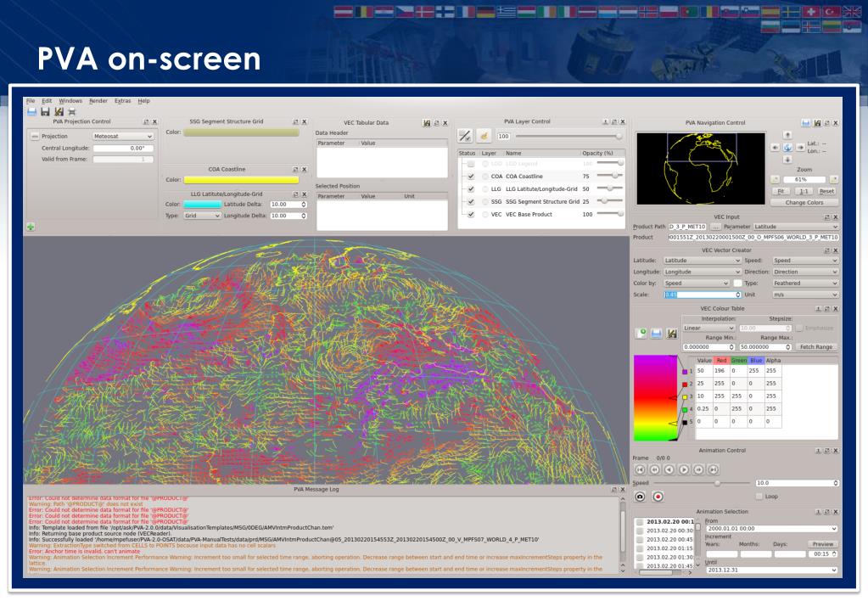The width and height of the screenshot is (868, 601).
Task: Step one frame forward in Animation Control
Action: pos(698,469)
